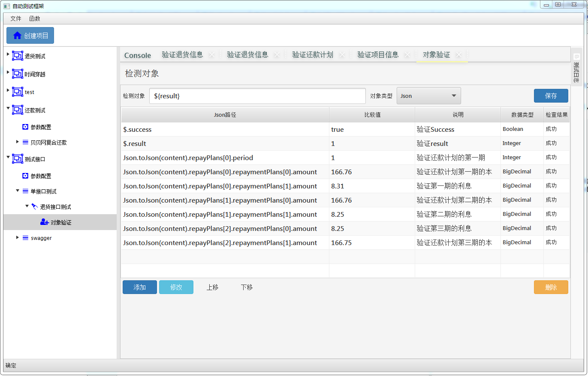Close the 验证项目信息 tab

407,55
